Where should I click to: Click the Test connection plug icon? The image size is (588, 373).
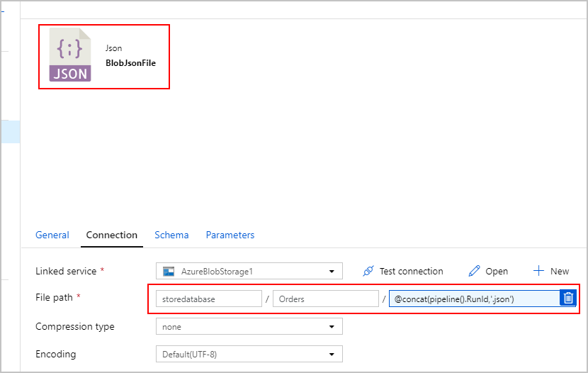(368, 271)
